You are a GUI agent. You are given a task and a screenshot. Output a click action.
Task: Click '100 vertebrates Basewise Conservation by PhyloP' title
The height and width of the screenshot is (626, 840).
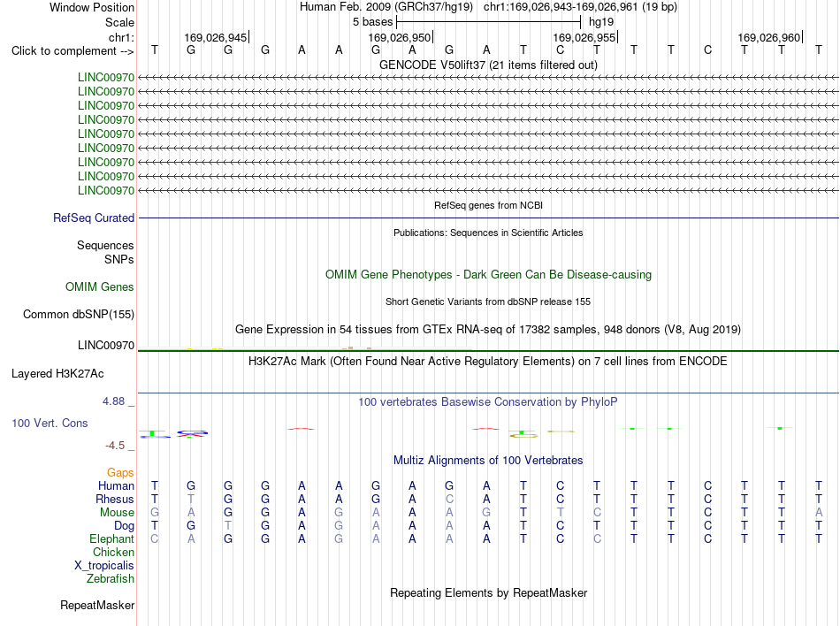488,401
